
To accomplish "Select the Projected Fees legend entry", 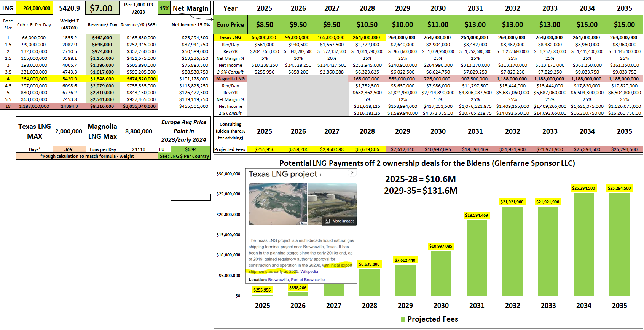I will pos(429,319).
